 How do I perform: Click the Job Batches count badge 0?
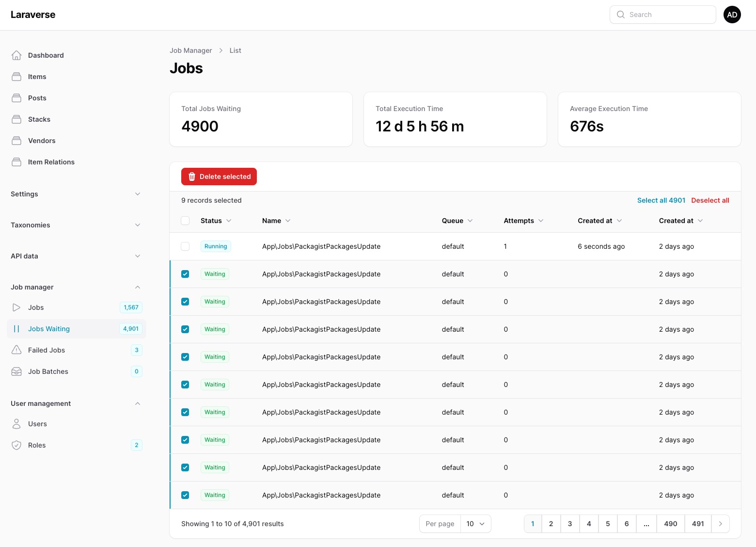[x=137, y=371]
